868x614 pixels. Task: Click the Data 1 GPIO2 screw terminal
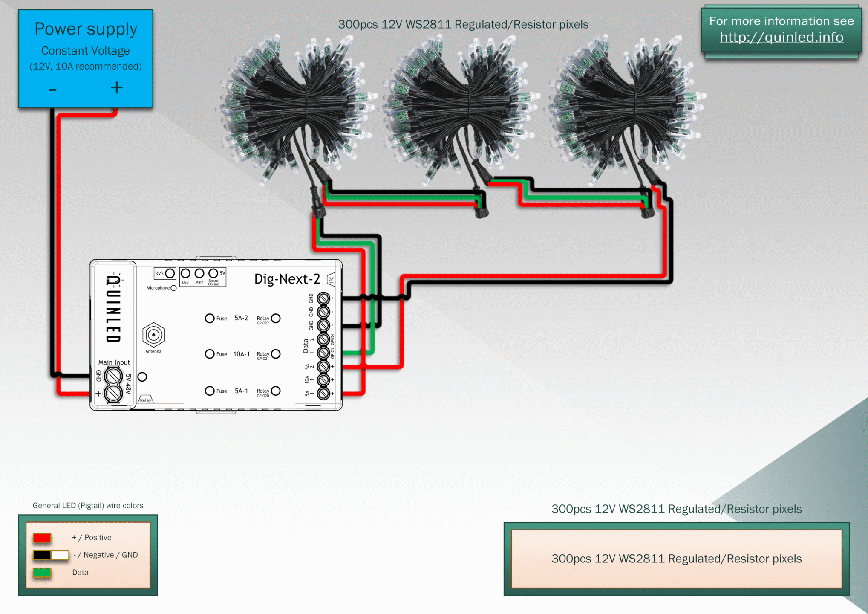tap(323, 353)
